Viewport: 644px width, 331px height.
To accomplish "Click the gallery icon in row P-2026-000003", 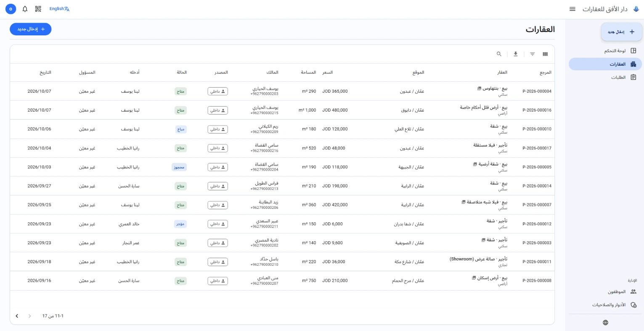I will click(483, 240).
